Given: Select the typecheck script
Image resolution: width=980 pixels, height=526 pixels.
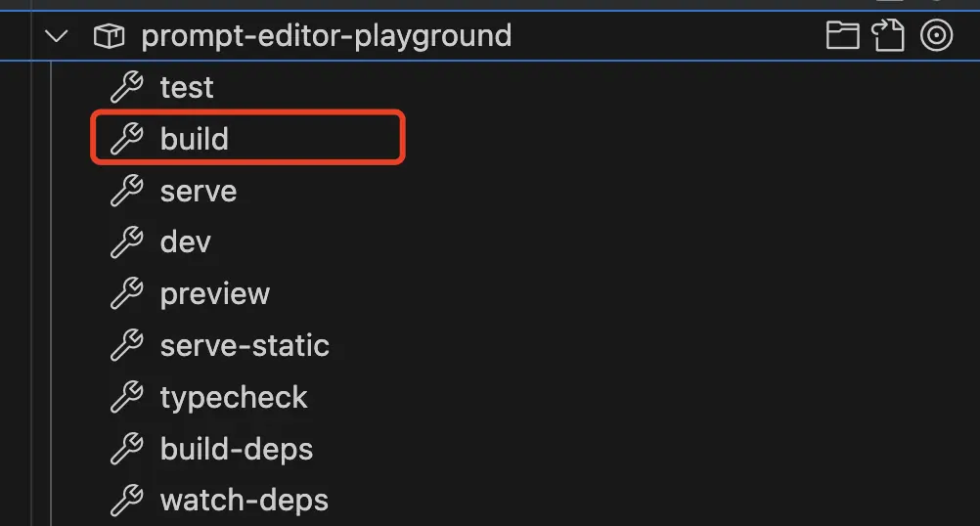Looking at the screenshot, I should click(x=234, y=398).
